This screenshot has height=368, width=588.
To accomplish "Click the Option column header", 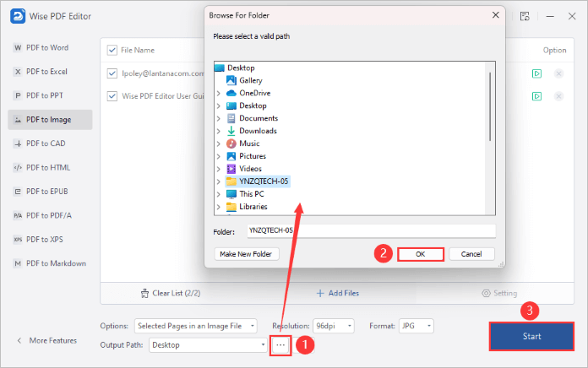I will [554, 50].
